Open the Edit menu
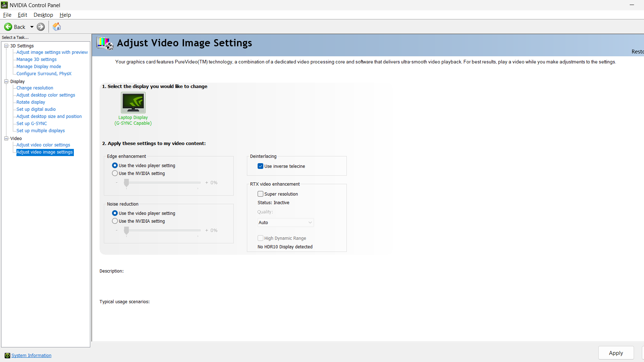Screen dimensions: 644x362 click(22, 15)
